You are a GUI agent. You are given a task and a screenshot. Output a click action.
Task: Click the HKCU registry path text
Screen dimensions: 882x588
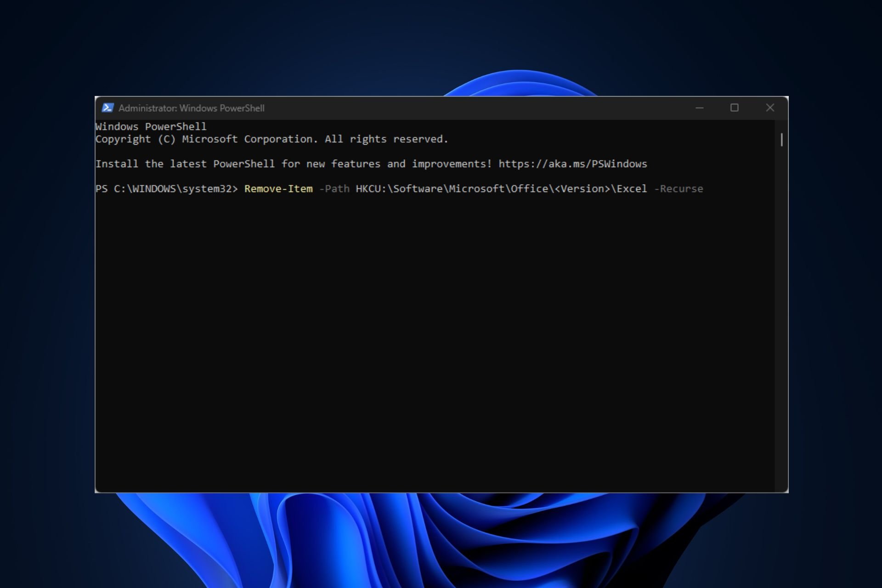click(x=501, y=189)
